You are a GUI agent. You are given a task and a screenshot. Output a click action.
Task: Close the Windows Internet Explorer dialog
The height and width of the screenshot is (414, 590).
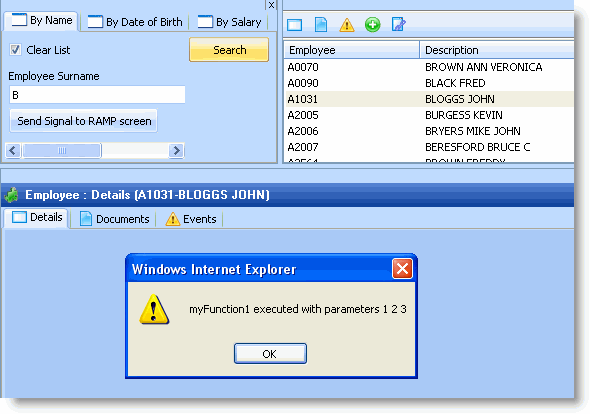point(402,269)
